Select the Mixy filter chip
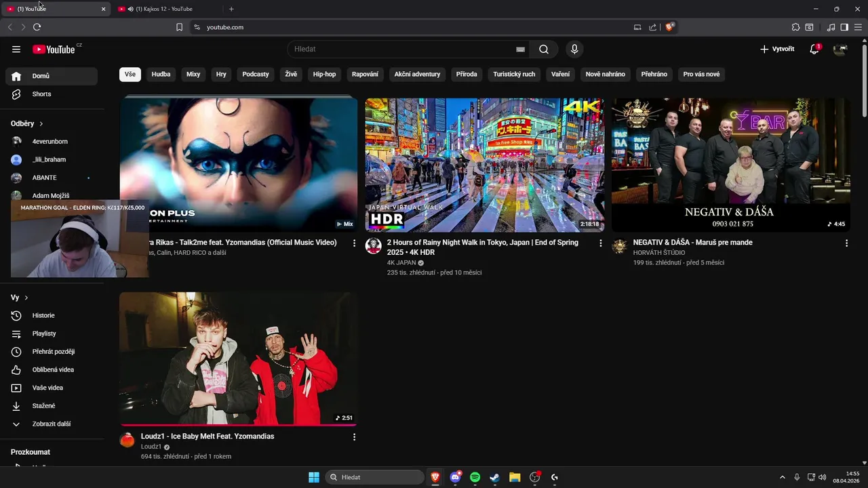The height and width of the screenshot is (488, 868). [193, 74]
